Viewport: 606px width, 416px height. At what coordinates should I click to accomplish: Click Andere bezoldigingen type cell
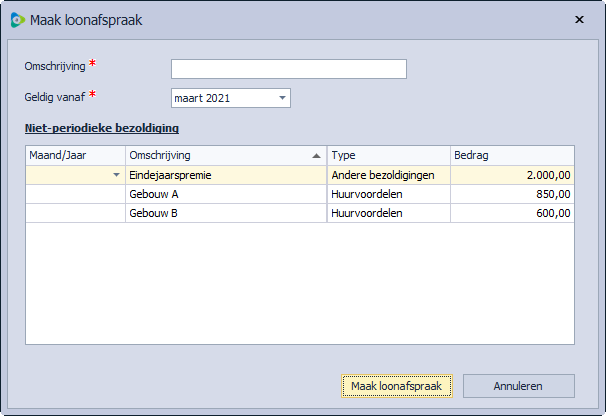tap(388, 175)
